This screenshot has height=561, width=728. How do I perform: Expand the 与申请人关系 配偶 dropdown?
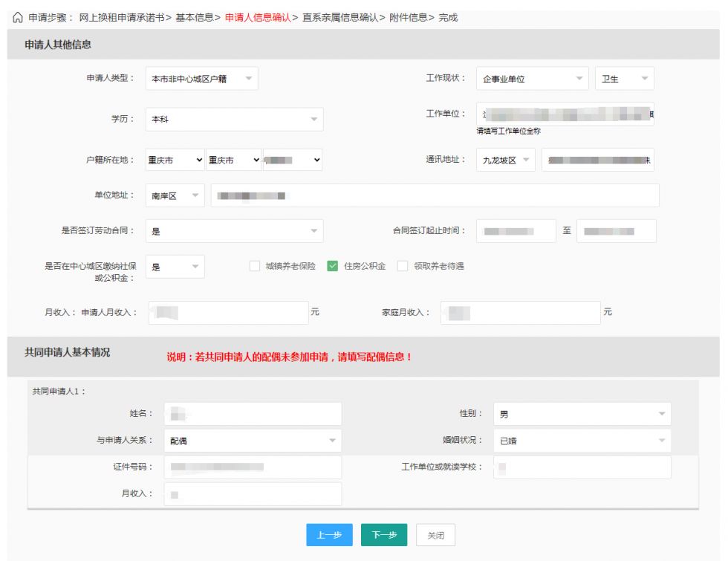[x=253, y=441]
